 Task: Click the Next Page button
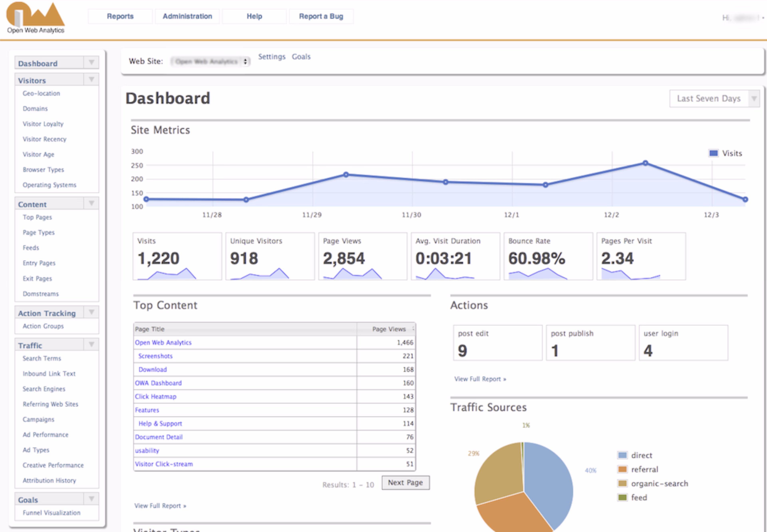pos(405,483)
